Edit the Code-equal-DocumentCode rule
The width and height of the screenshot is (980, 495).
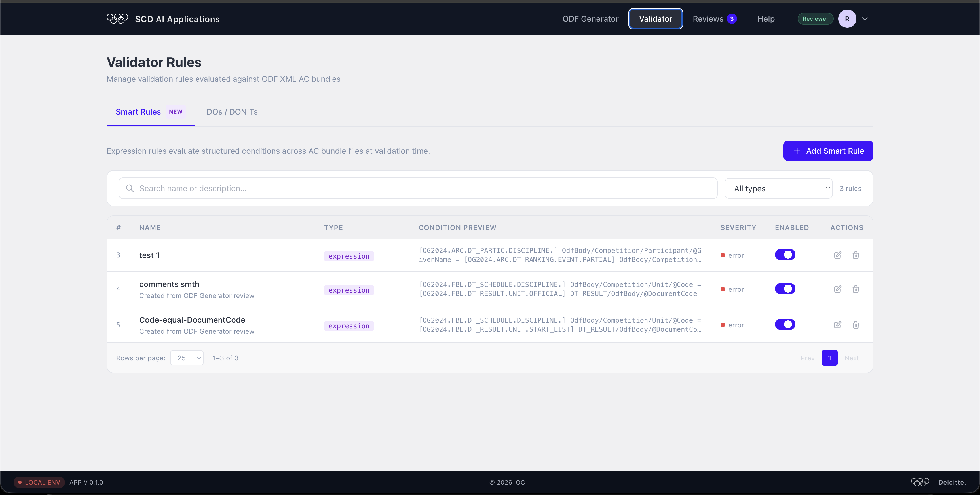point(837,325)
